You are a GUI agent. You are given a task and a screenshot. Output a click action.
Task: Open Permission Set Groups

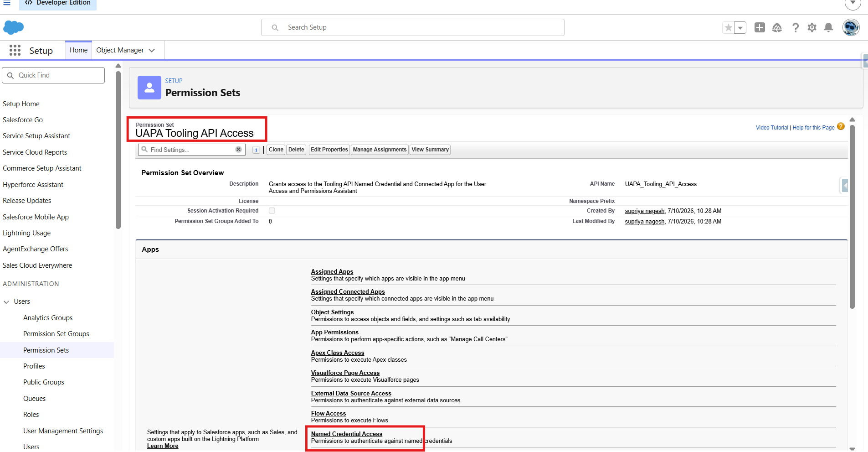click(x=56, y=334)
